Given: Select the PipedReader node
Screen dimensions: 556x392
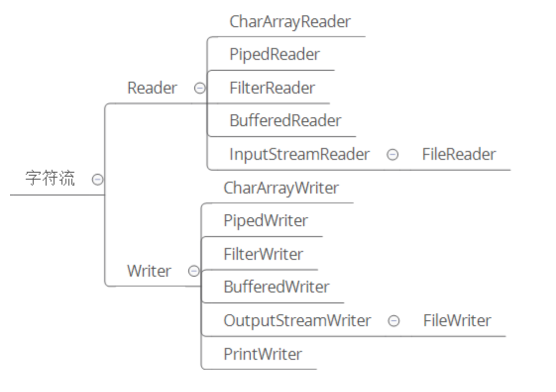Looking at the screenshot, I should (x=275, y=54).
